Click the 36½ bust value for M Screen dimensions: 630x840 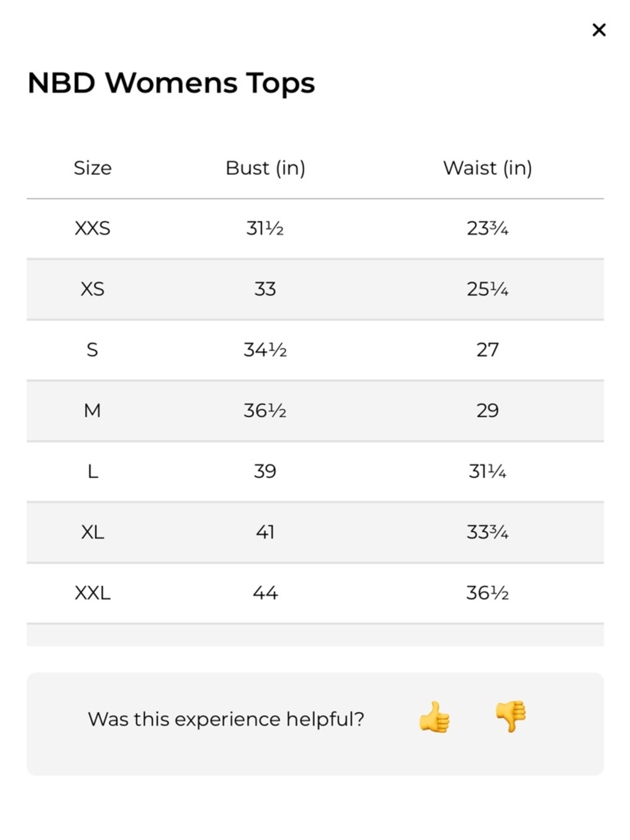pyautogui.click(x=265, y=411)
